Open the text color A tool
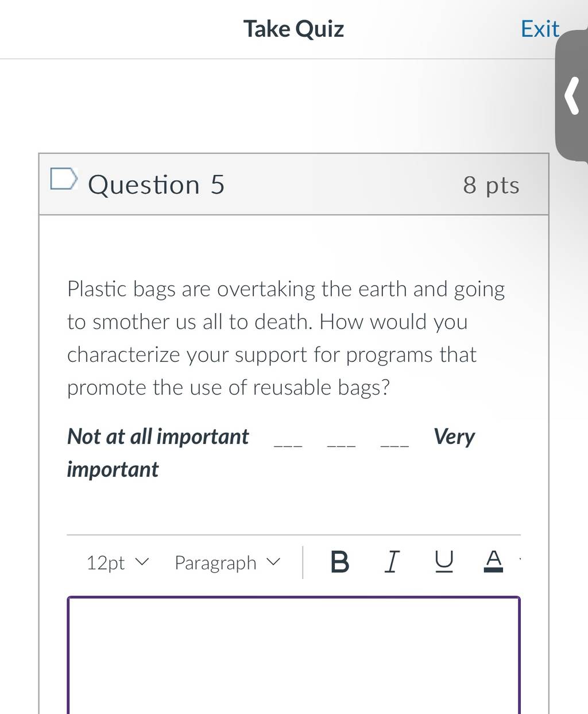This screenshot has width=588, height=714. (493, 561)
